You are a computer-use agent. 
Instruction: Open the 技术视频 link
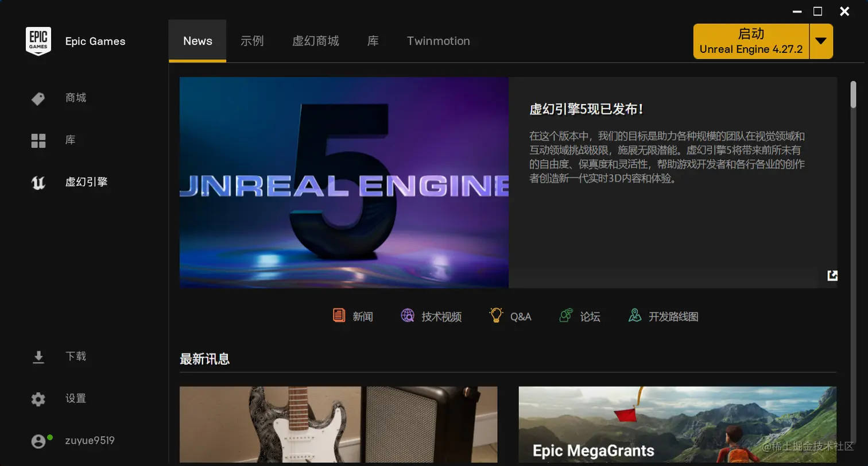[x=441, y=317]
